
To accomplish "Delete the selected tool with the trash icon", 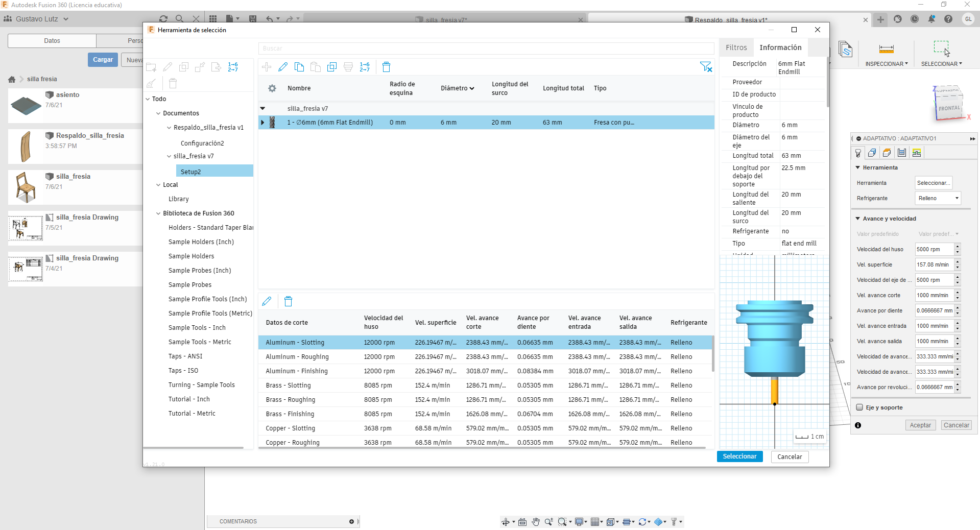I will 387,67.
